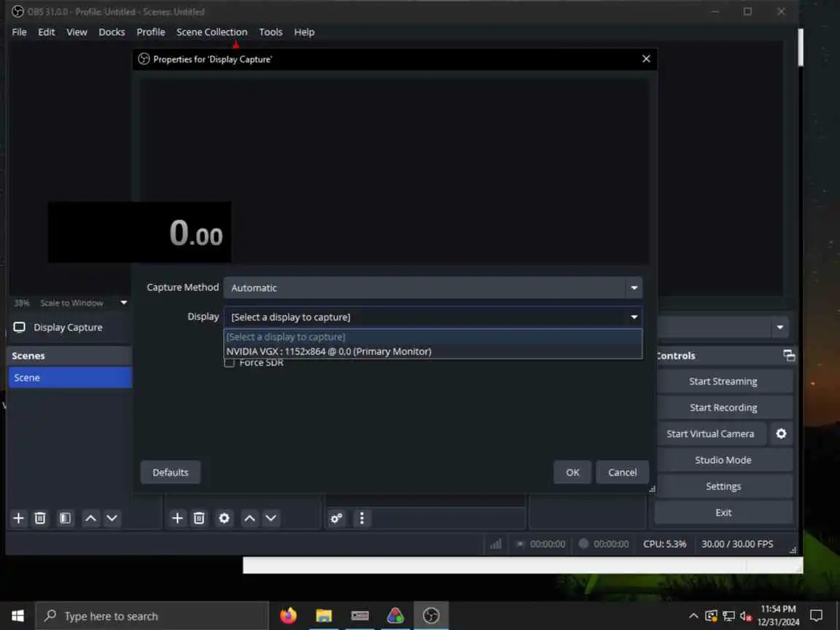
Task: Open the Docks menu
Action: coord(112,32)
